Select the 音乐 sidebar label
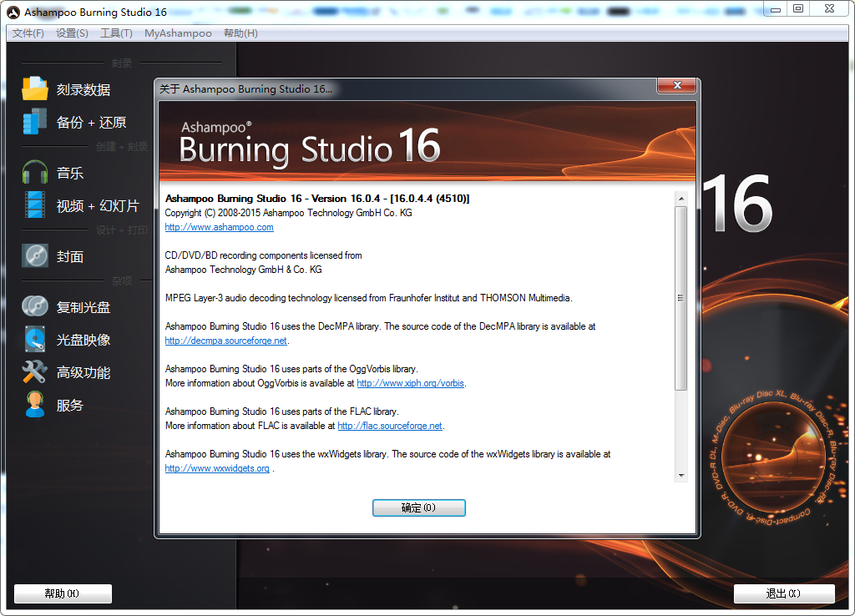Image resolution: width=855 pixels, height=616 pixels. tap(70, 173)
